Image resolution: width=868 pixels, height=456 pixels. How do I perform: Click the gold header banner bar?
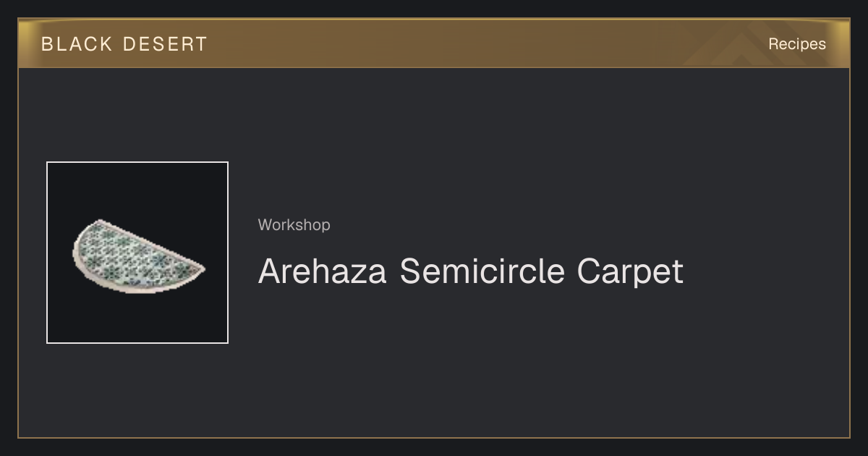[434, 43]
